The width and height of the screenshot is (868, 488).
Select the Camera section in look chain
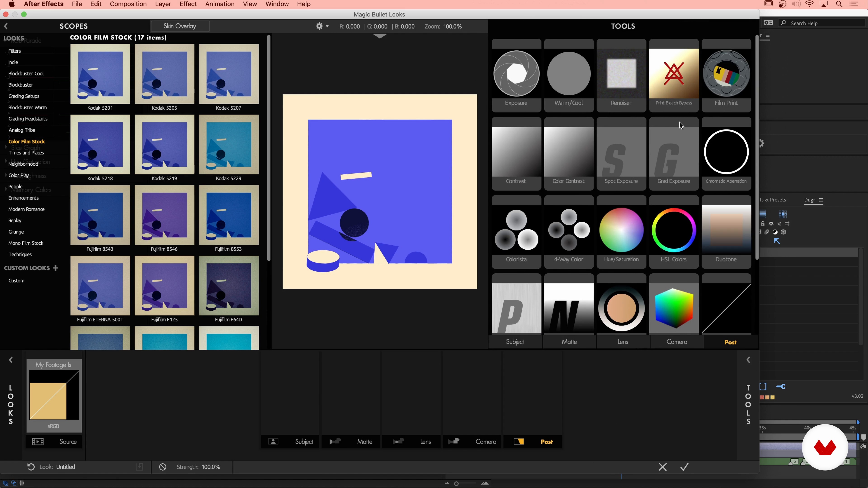tap(472, 441)
